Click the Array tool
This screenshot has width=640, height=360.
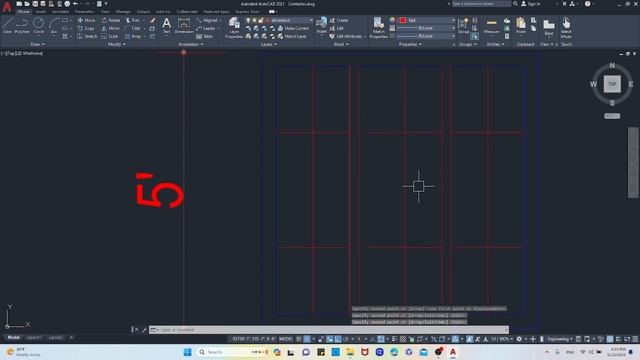(x=133, y=36)
